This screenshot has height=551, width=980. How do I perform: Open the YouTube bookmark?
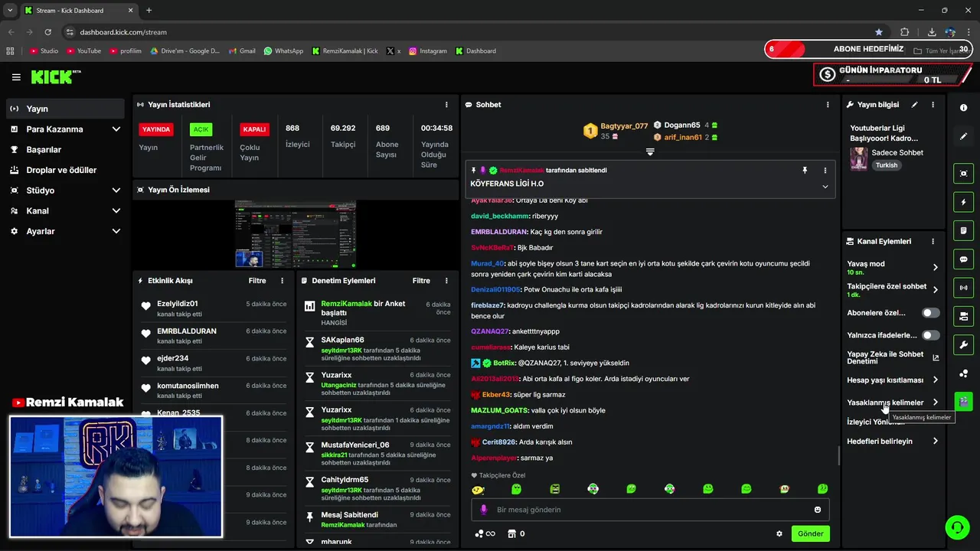[x=84, y=51]
